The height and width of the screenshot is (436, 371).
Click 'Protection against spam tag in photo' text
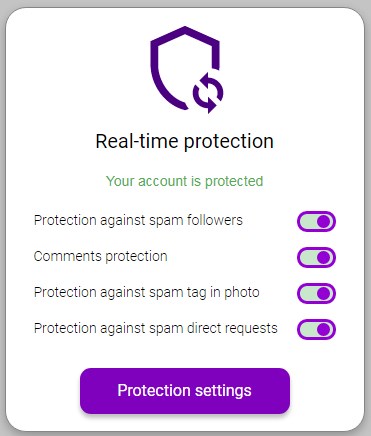tap(147, 293)
